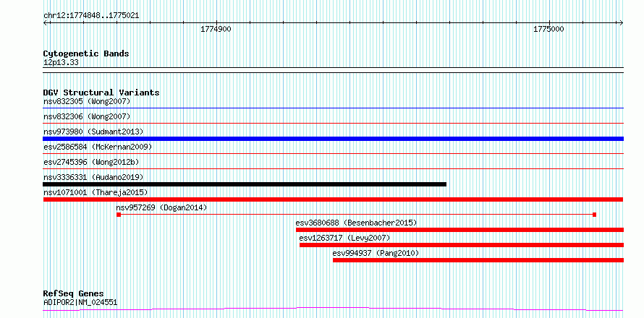This screenshot has height=318, width=644.
Task: Click the red nsv1071001 variant bar
Action: pos(333,199)
